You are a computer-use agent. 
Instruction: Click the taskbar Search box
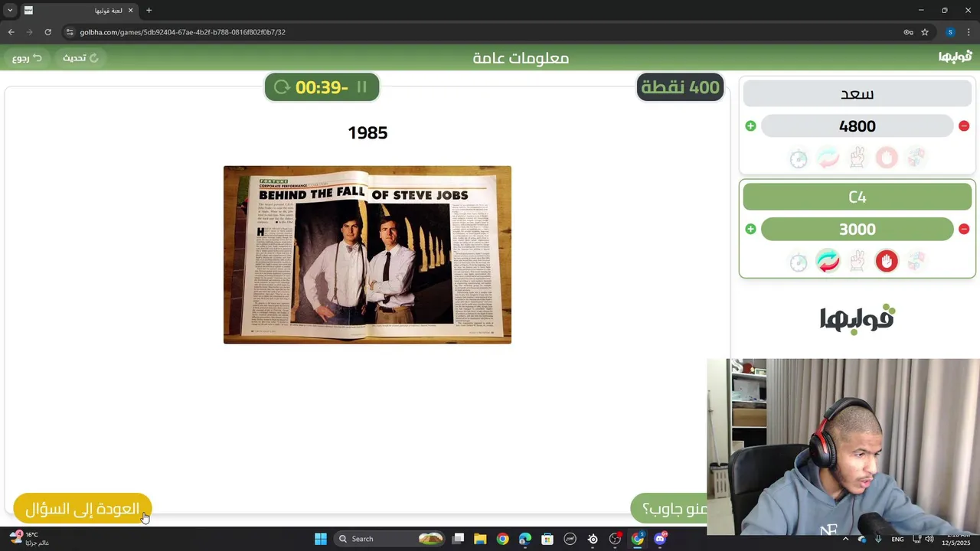tap(390, 539)
